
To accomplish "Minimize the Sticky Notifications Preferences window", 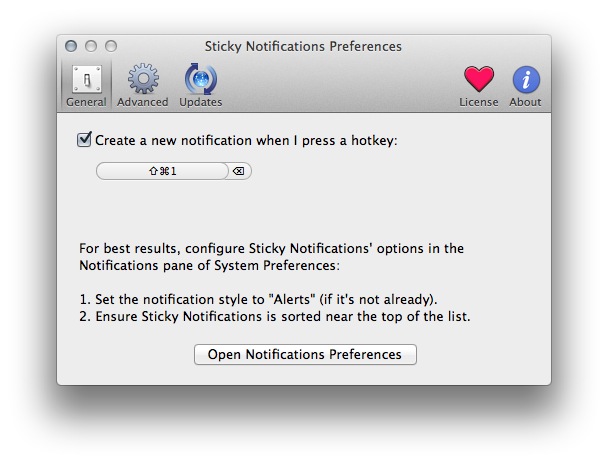I will click(x=91, y=46).
